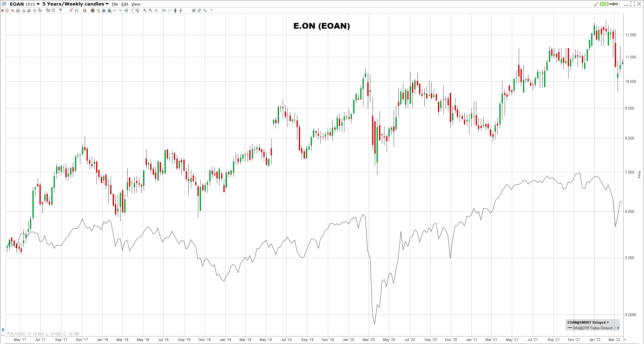Click the red X remove icon in toolbar
The height and width of the screenshot is (344, 644).
3,11
